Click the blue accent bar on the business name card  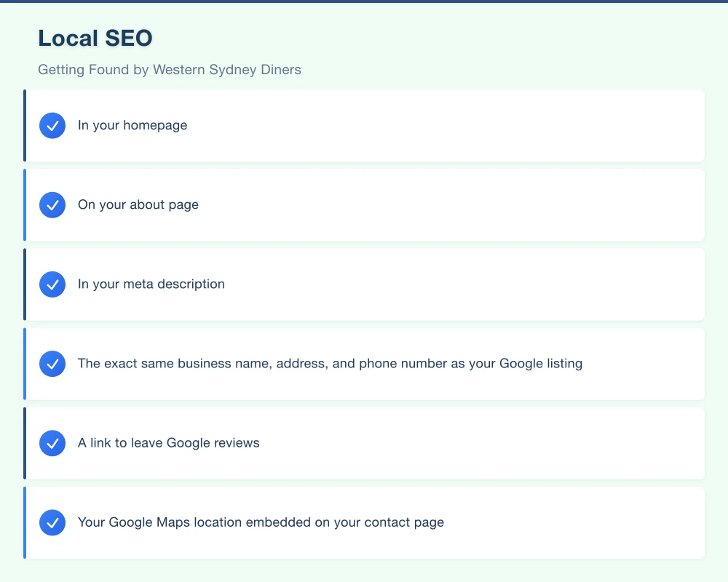25,363
